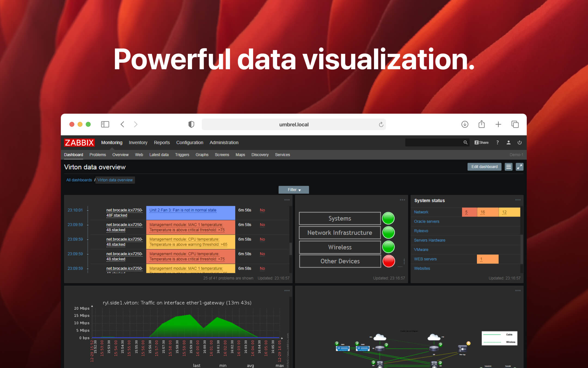Sign out using the power icon
Screen dimensions: 588x368
(519, 142)
